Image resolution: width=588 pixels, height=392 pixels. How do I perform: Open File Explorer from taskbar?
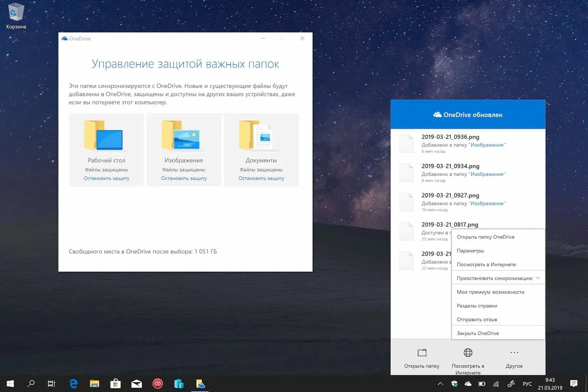pyautogui.click(x=94, y=383)
